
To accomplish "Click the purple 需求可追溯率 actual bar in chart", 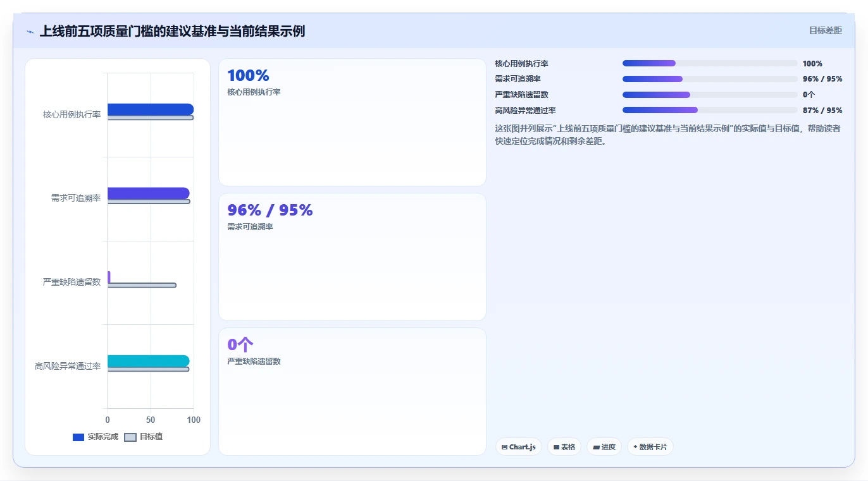I will pyautogui.click(x=149, y=193).
